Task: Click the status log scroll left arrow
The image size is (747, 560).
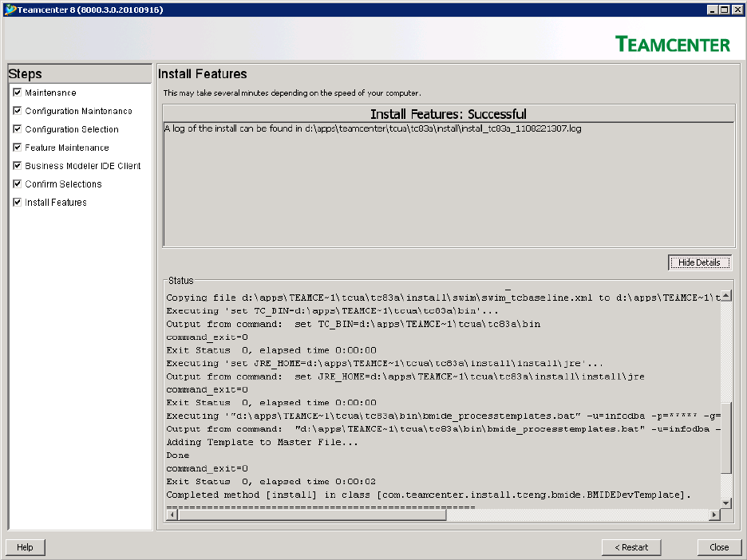Action: [172, 515]
